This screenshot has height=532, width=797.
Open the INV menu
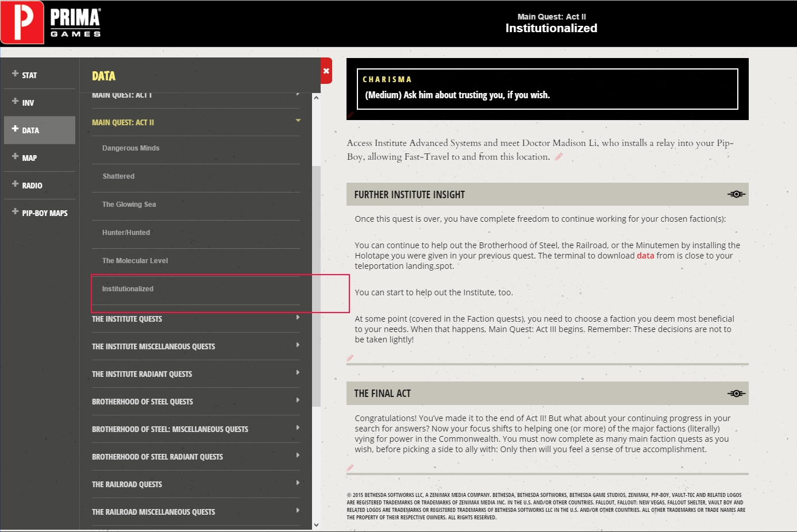tap(40, 103)
